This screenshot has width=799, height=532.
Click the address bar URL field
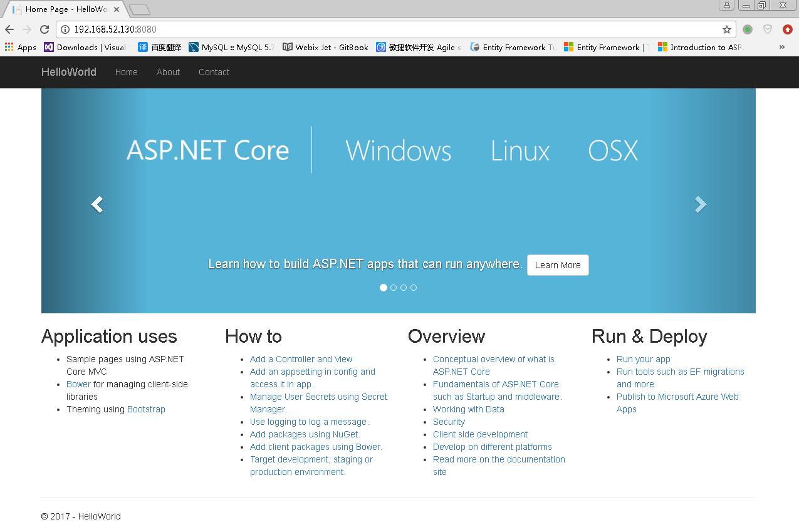pyautogui.click(x=395, y=29)
